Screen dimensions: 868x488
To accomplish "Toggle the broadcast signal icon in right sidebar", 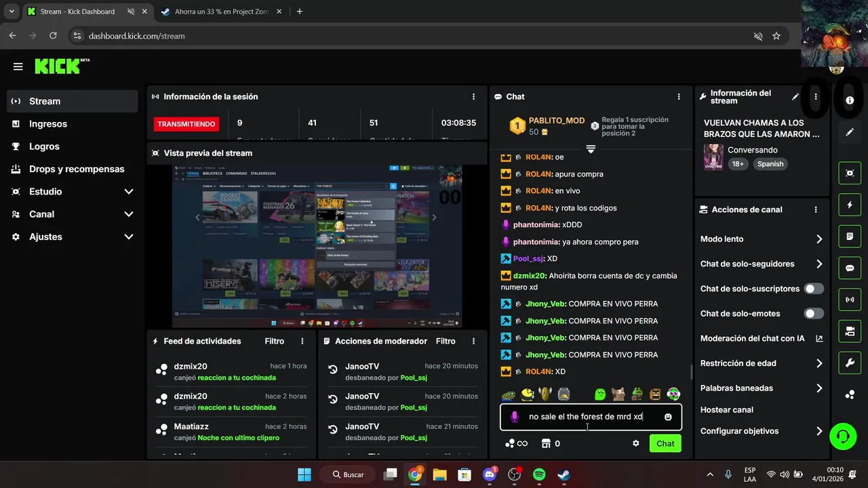I will (x=850, y=300).
